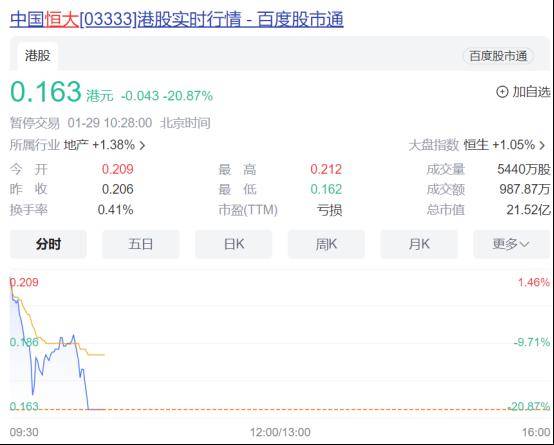Show the 周K chart
554x445 pixels.
click(x=326, y=244)
